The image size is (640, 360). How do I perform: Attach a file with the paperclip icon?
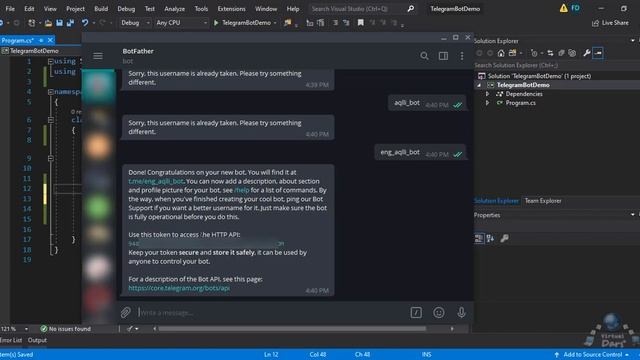tap(125, 313)
